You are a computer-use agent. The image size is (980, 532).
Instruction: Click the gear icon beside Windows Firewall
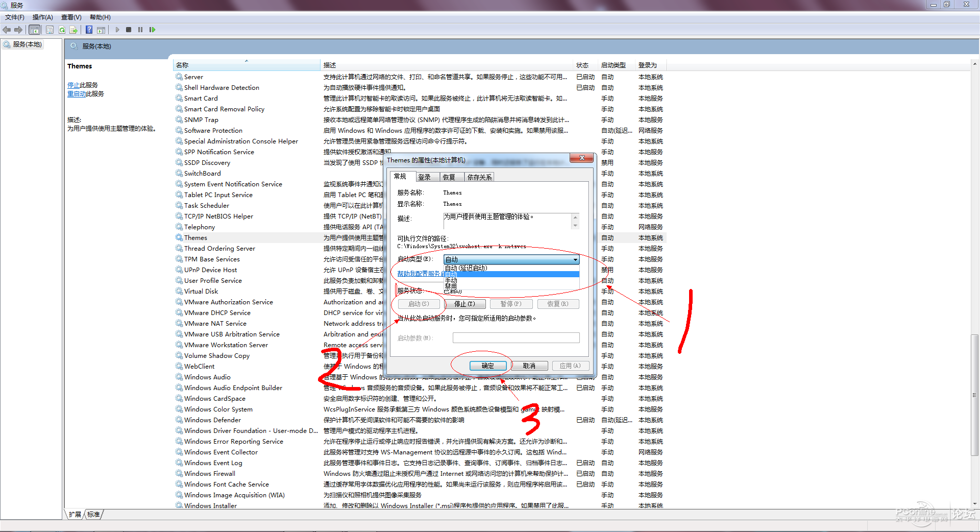[179, 473]
